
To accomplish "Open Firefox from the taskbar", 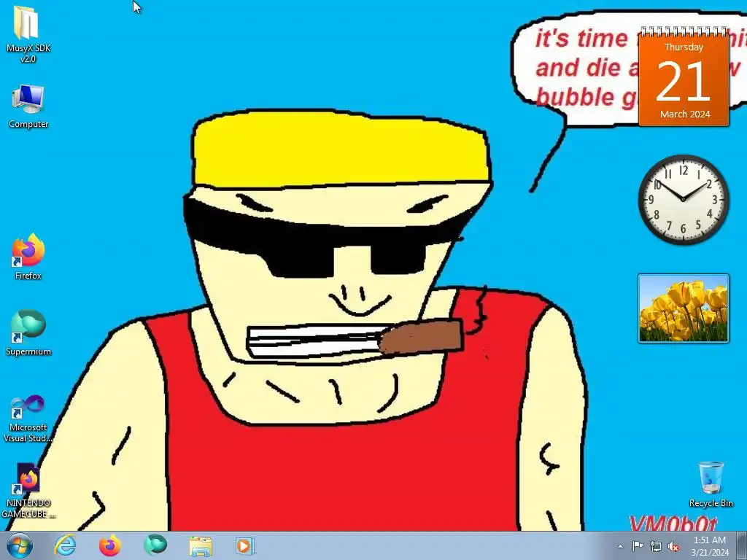I will click(x=109, y=545).
